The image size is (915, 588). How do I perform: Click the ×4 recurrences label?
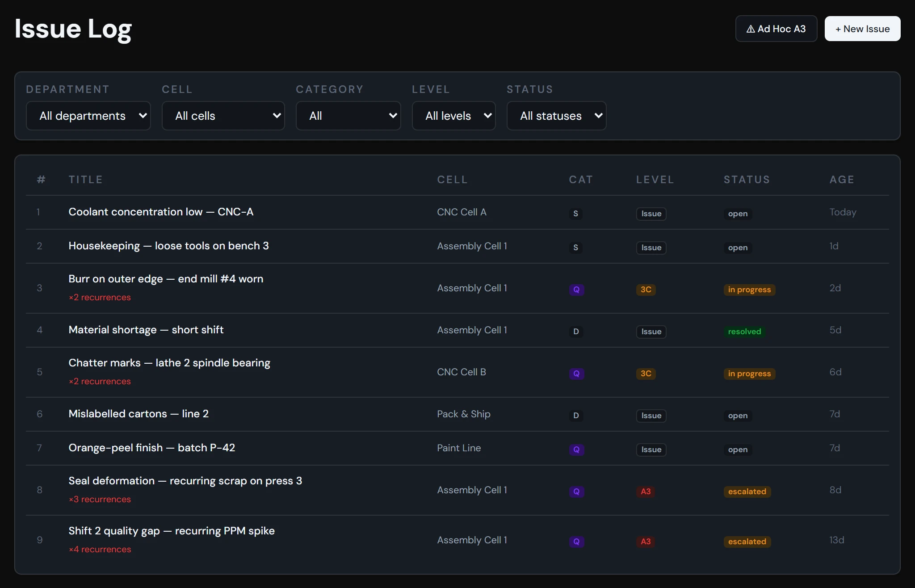pos(100,549)
